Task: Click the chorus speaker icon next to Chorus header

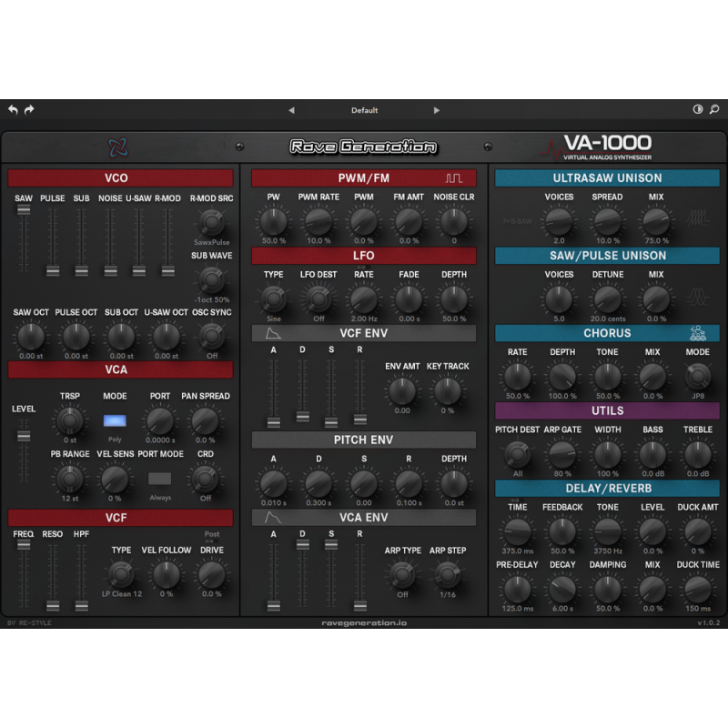Action: coord(698,333)
